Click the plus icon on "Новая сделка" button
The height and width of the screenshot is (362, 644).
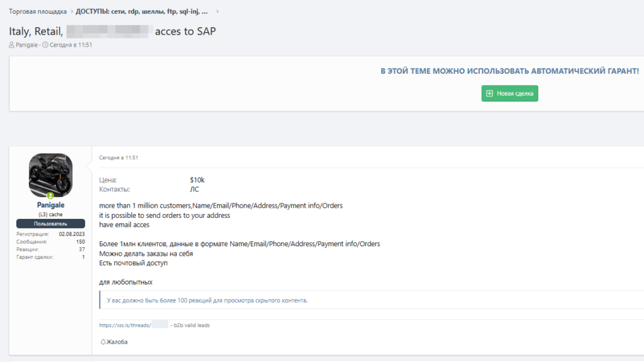489,93
